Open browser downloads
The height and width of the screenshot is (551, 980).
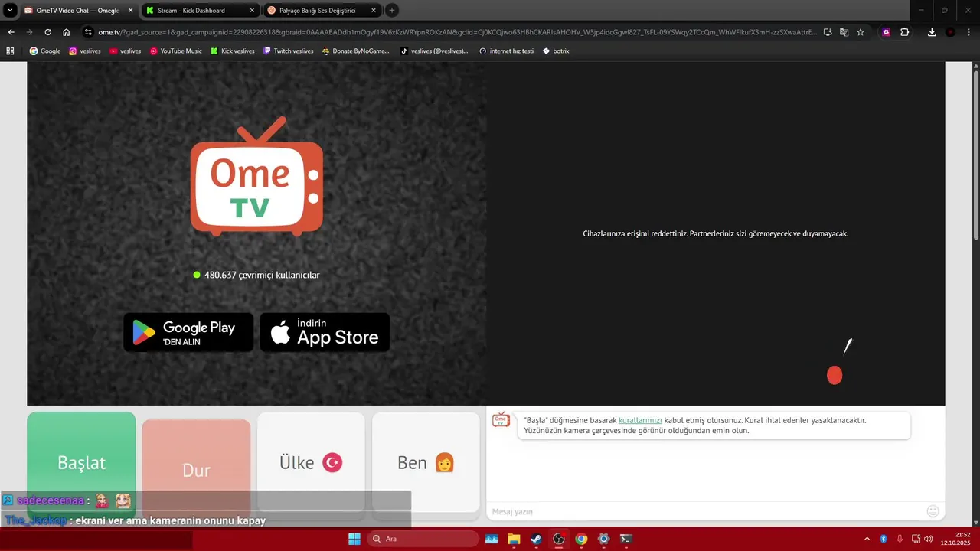(x=932, y=32)
